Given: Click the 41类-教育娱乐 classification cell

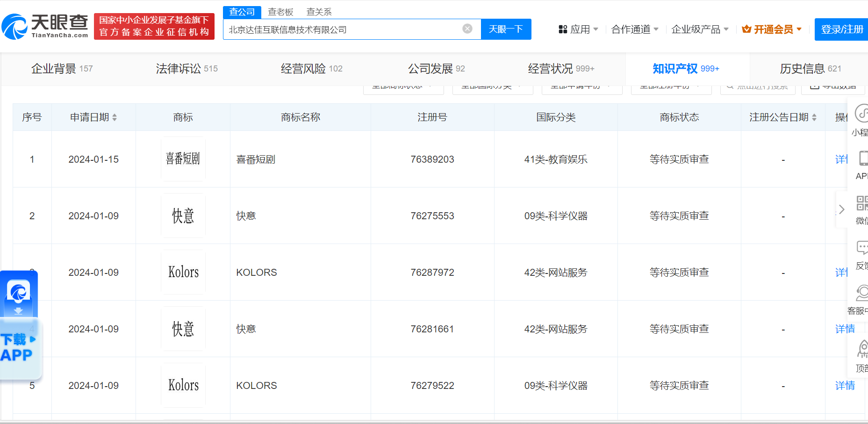Looking at the screenshot, I should coord(556,159).
